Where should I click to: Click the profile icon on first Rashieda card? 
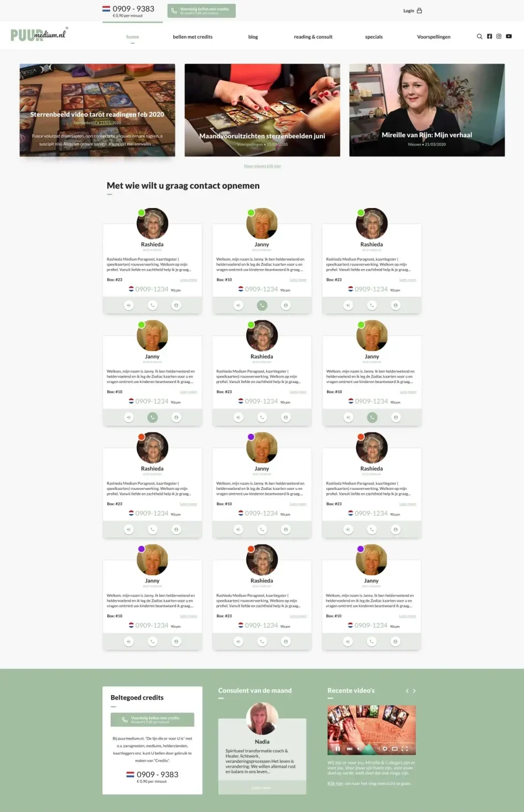pos(176,305)
